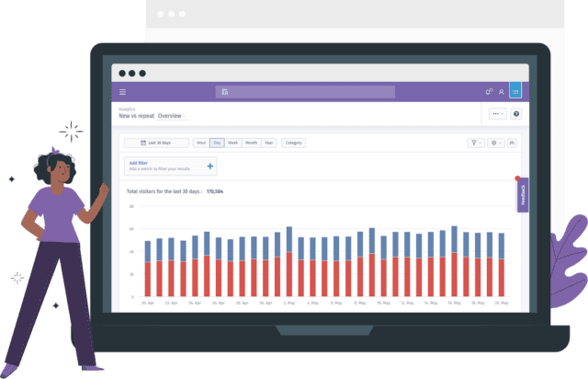Viewport: 588px width, 379px height.
Task: Select the Week granularity option
Action: [x=233, y=143]
